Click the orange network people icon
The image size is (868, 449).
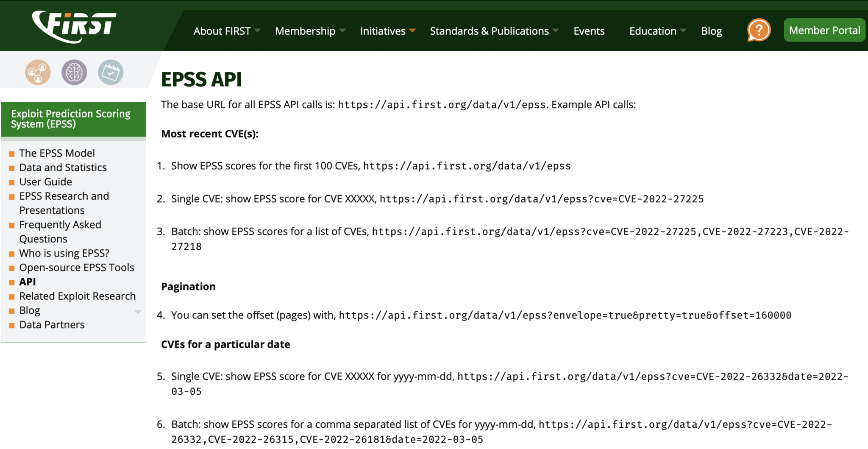pos(38,73)
